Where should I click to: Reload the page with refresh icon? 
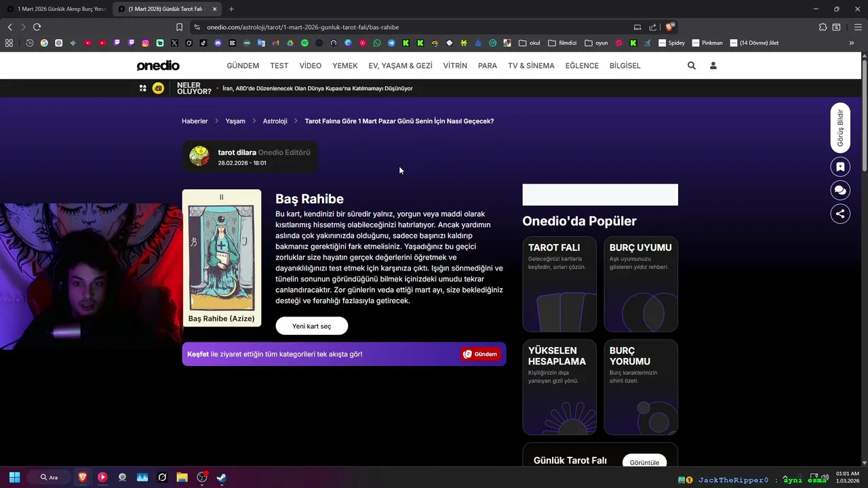(37, 27)
